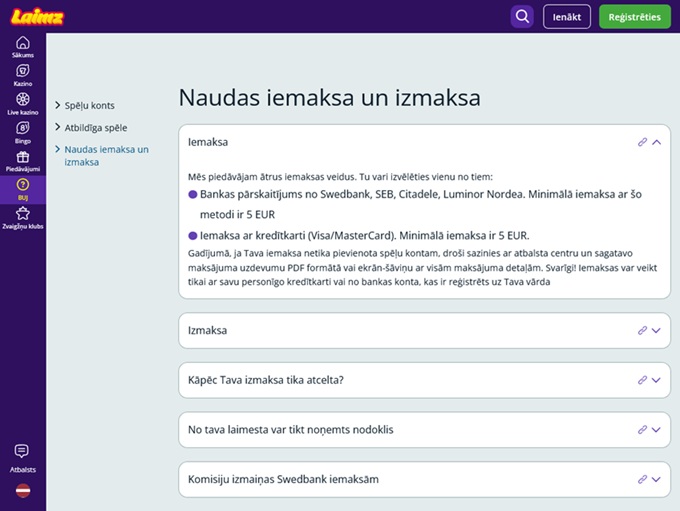This screenshot has height=511, width=680.
Task: Click the green Reģistrēties button
Action: [634, 17]
